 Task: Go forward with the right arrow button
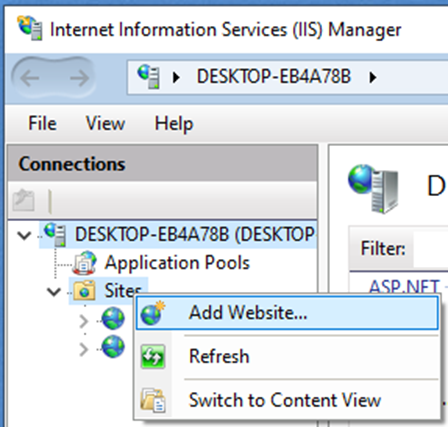point(79,78)
